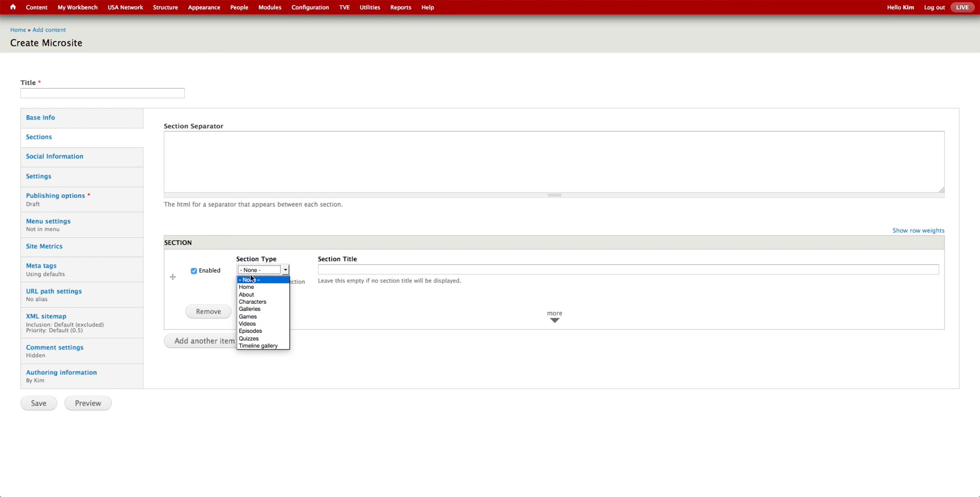The width and height of the screenshot is (980, 497).
Task: Open the Configuration menu
Action: click(310, 7)
